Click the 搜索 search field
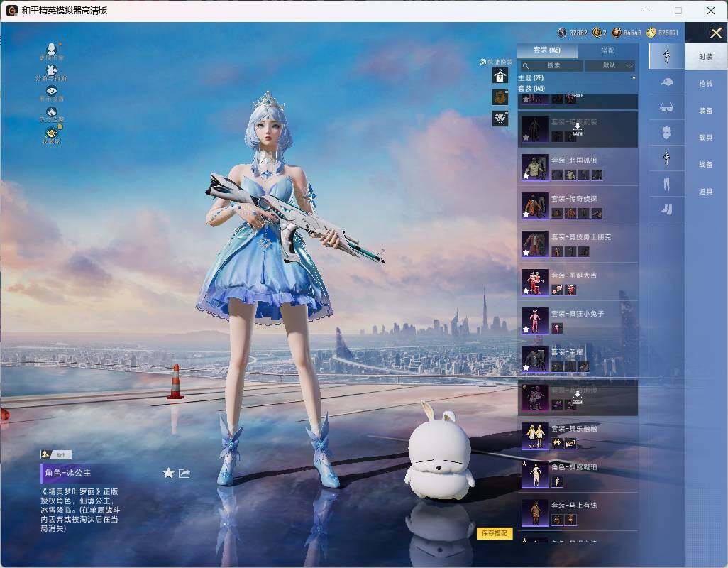 click(x=551, y=66)
